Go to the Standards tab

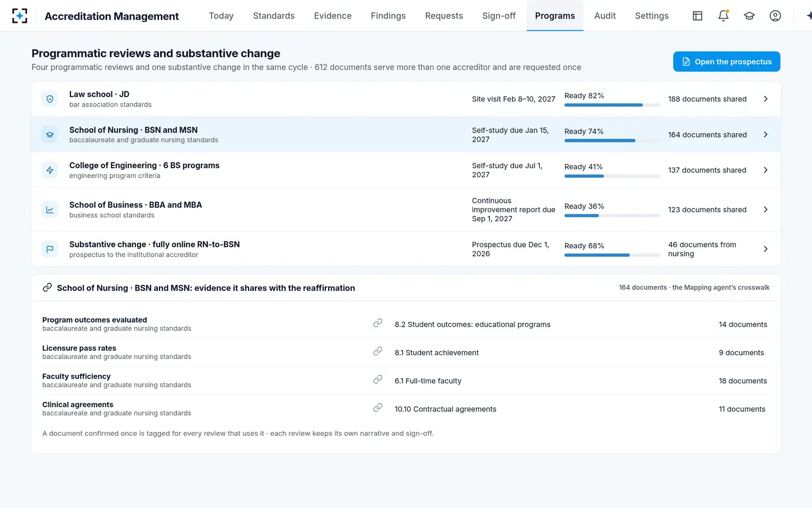273,16
